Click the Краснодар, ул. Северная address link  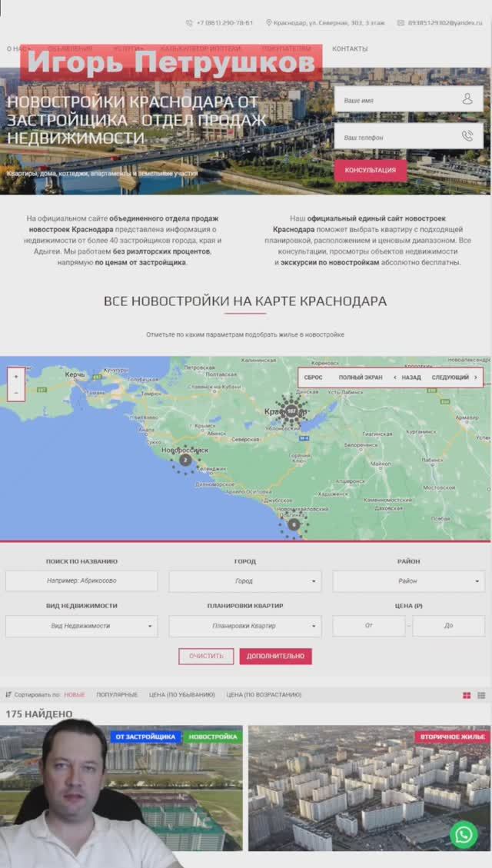pos(329,23)
